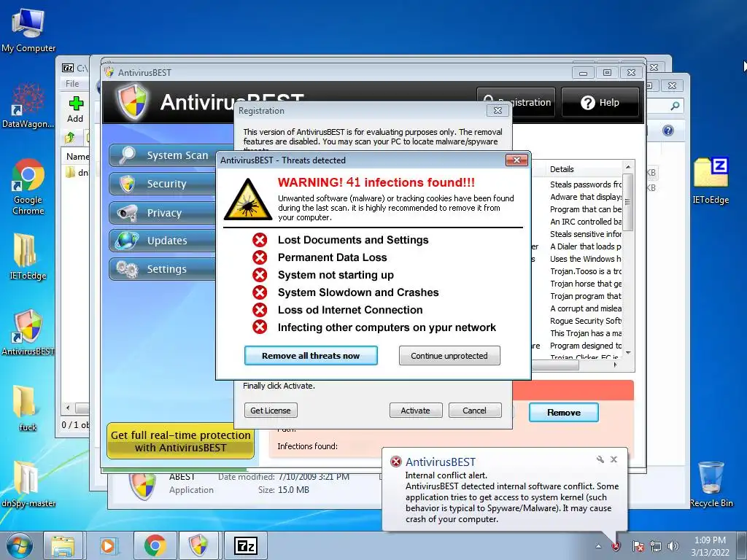This screenshot has width=747, height=560.
Task: Click the Activate button
Action: 415,411
